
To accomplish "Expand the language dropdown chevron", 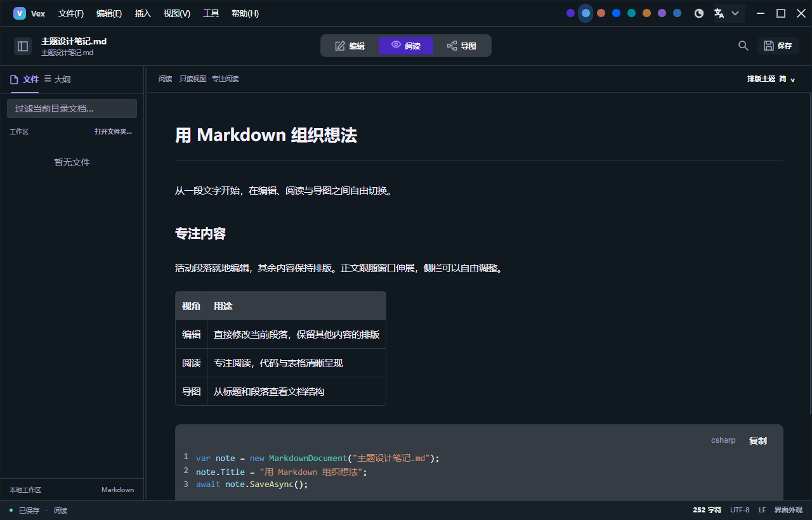I will tap(735, 13).
